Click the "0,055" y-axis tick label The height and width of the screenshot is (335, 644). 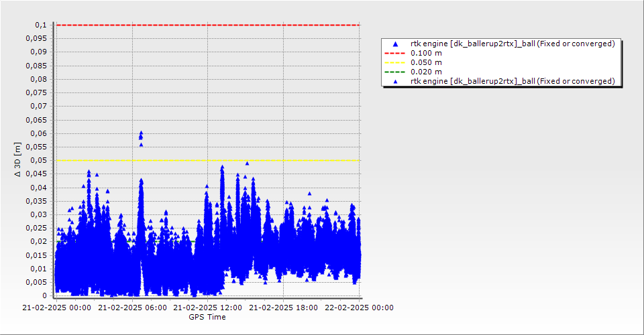pyautogui.click(x=36, y=147)
